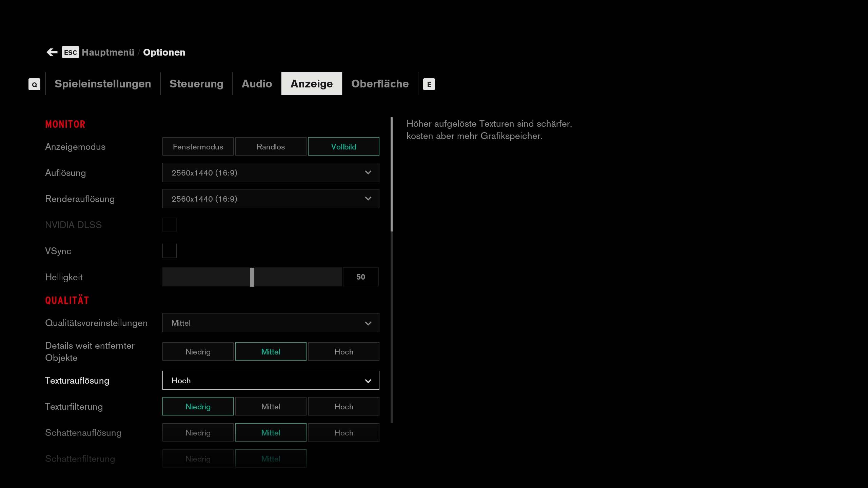Viewport: 868px width, 488px height.
Task: Set Texturfilterung to Hoch
Action: click(x=343, y=406)
